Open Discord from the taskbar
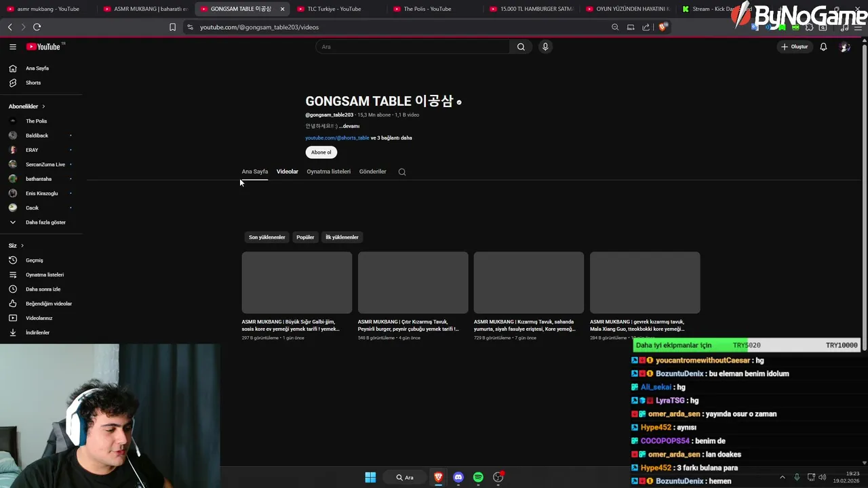 tap(458, 477)
